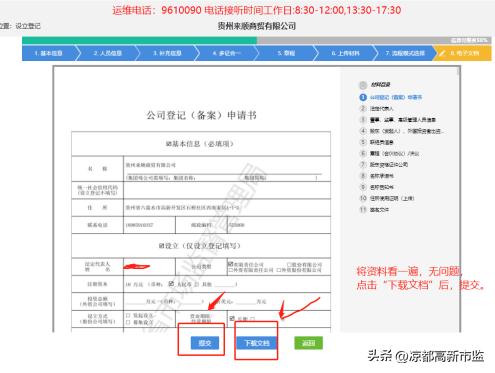Click the green progress bar
Screen dimensions: 495x373
(x=139, y=40)
